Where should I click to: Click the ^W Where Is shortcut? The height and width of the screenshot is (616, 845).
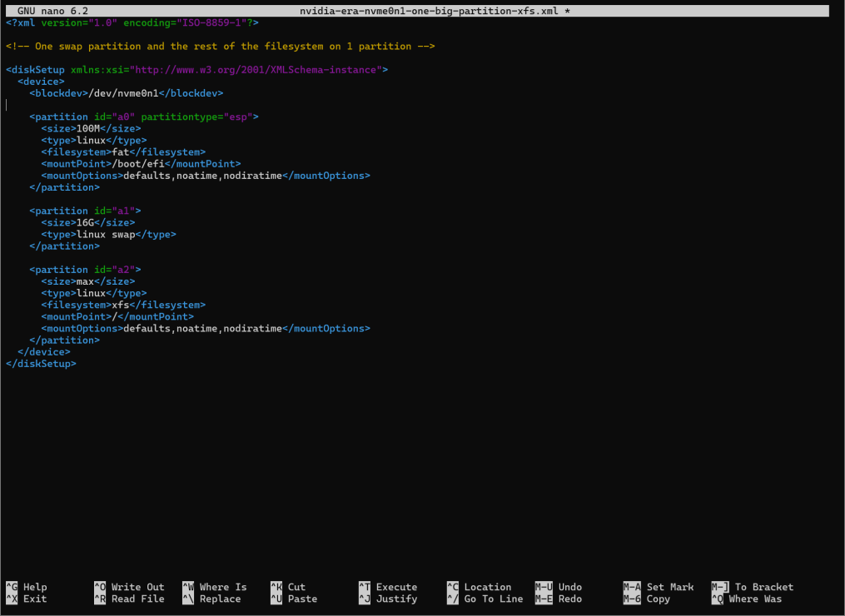click(215, 587)
